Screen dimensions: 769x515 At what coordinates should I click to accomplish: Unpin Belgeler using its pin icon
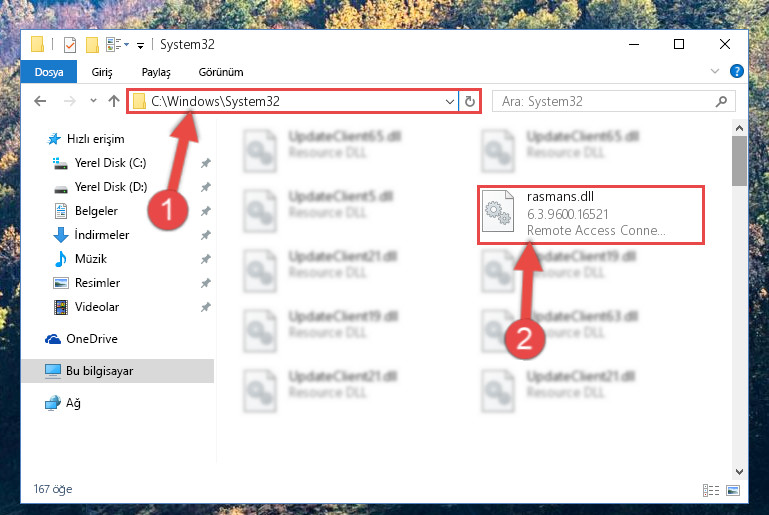(x=205, y=211)
